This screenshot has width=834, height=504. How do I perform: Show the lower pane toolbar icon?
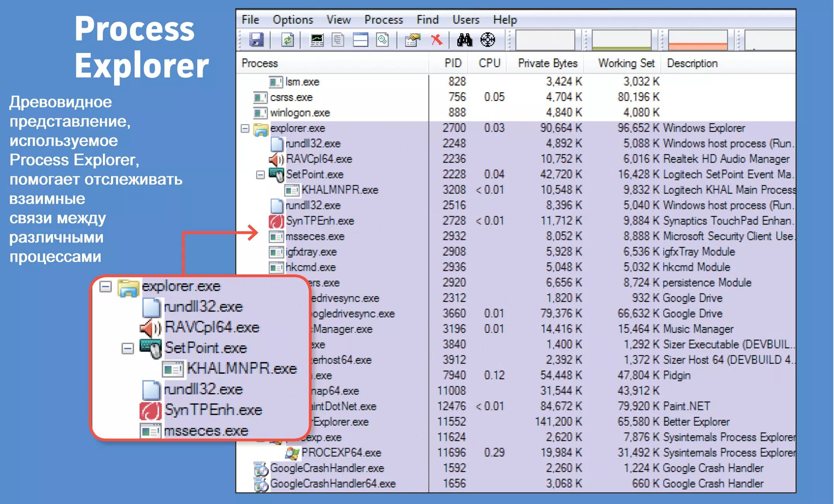360,40
